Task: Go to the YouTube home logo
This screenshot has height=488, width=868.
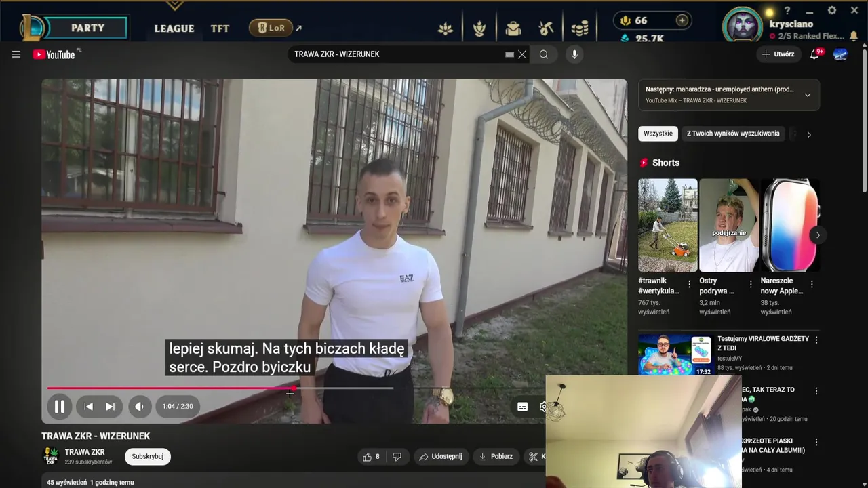Action: pyautogui.click(x=54, y=54)
